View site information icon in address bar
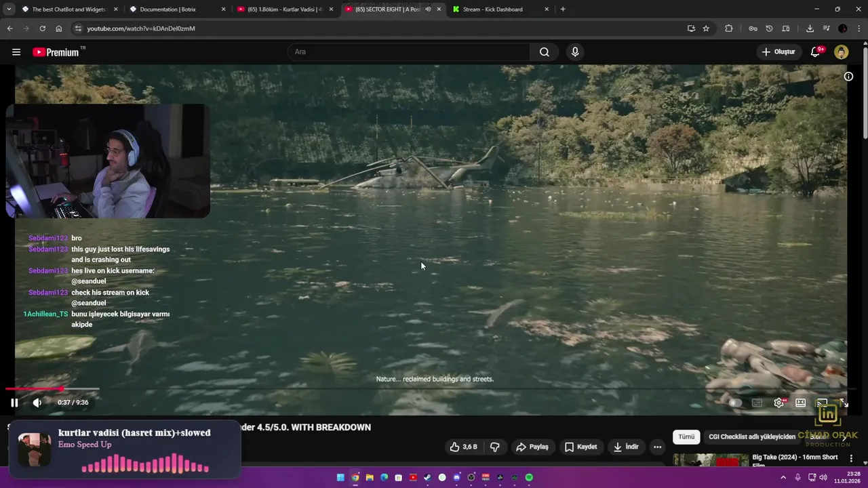The height and width of the screenshot is (488, 868). (x=78, y=28)
